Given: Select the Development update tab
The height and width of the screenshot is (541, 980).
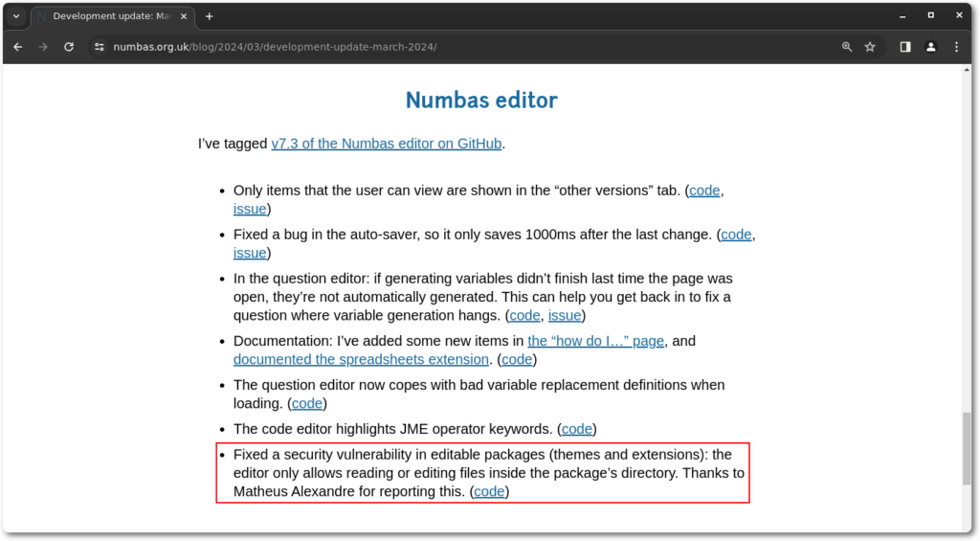Looking at the screenshot, I should tap(105, 16).
